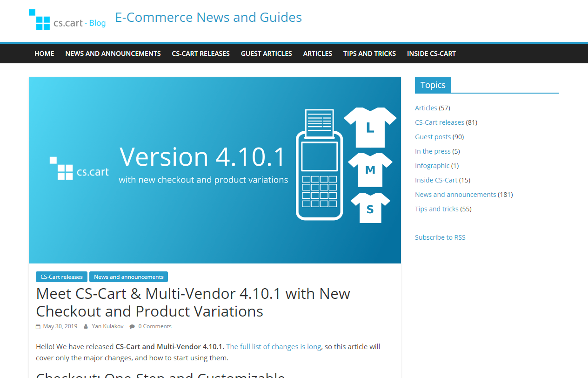Screen dimensions: 588x378
Task: Open INSIDE CS-CART menu item
Action: point(431,54)
